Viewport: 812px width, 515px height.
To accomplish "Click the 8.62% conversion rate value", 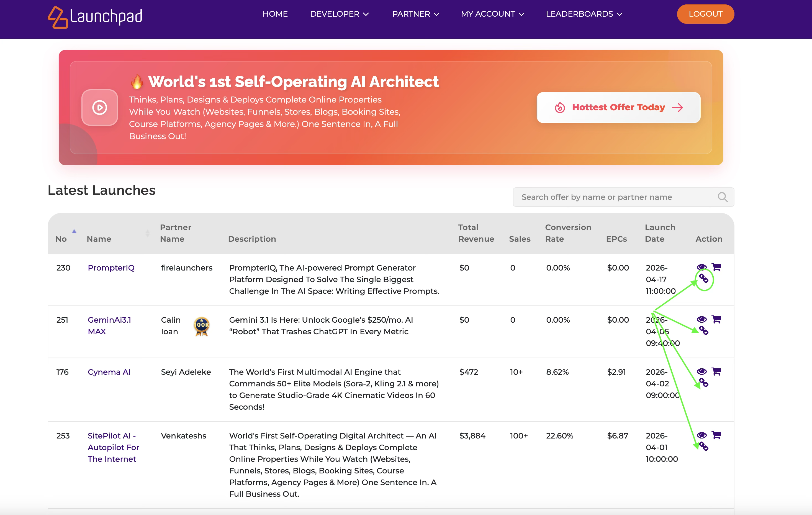I will click(557, 372).
